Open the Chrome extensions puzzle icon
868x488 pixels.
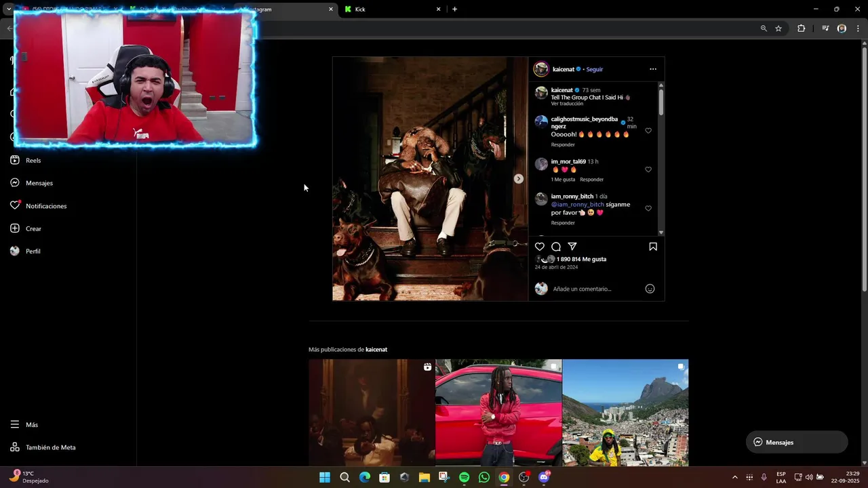click(x=801, y=28)
